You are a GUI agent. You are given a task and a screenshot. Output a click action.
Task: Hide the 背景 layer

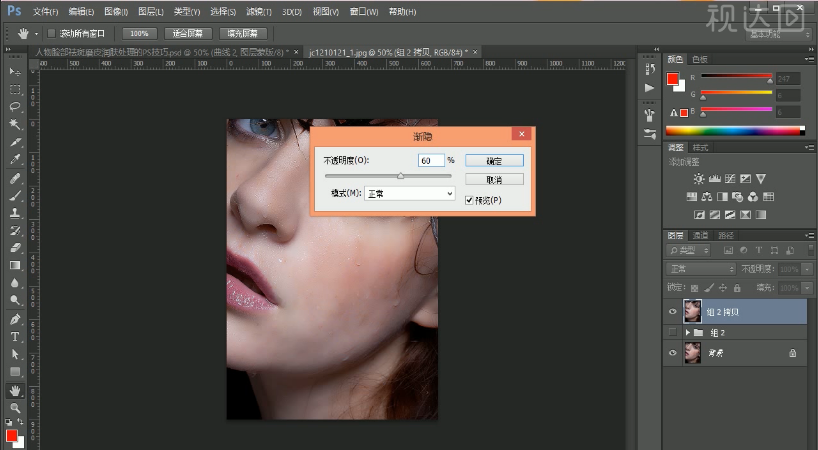point(672,353)
